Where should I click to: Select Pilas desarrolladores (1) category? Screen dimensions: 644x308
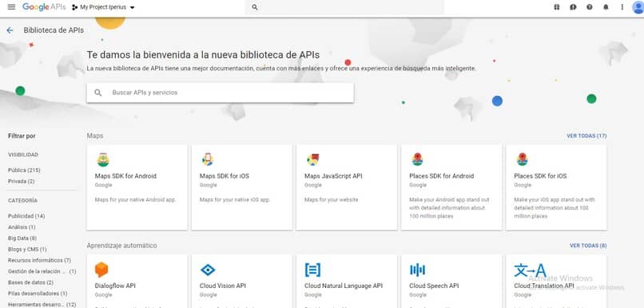[x=38, y=294]
